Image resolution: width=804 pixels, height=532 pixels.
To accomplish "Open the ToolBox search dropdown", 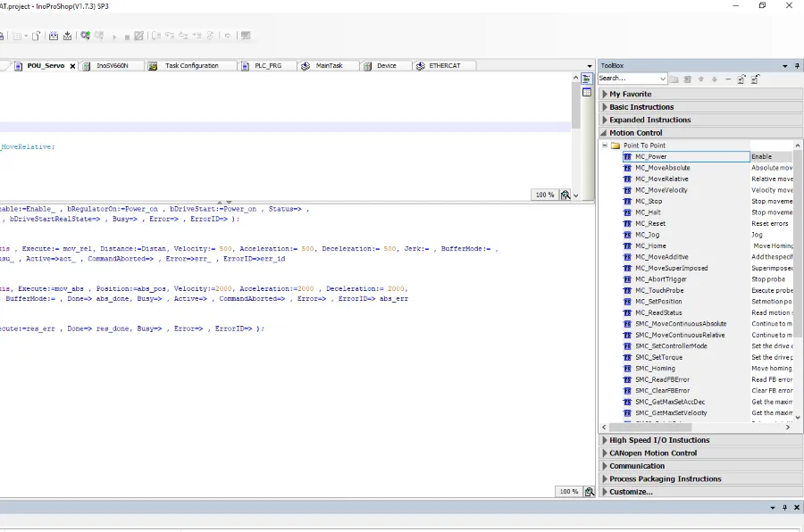I will (x=662, y=79).
